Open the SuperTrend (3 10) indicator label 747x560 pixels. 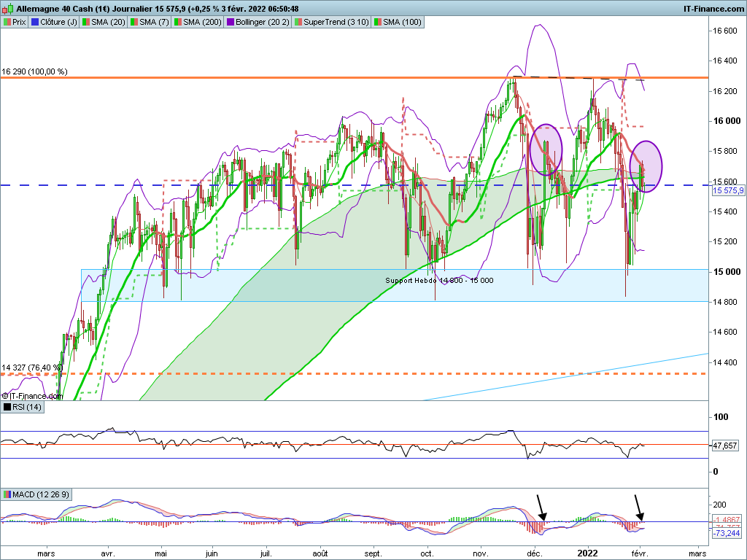(332, 22)
